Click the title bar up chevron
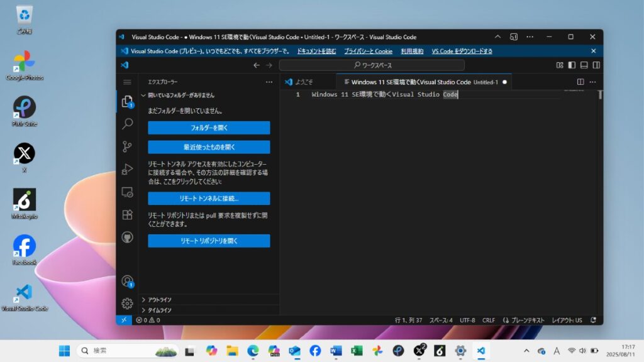Viewport: 644px width, 362px height. click(498, 37)
